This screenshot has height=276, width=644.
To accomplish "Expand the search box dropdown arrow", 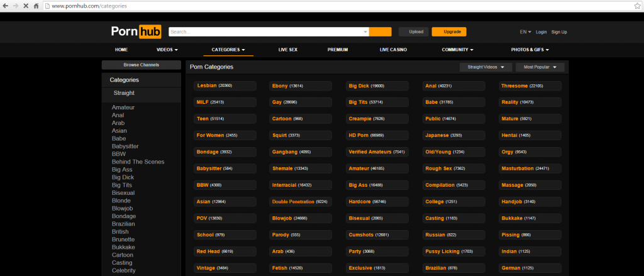I will pyautogui.click(x=365, y=31).
